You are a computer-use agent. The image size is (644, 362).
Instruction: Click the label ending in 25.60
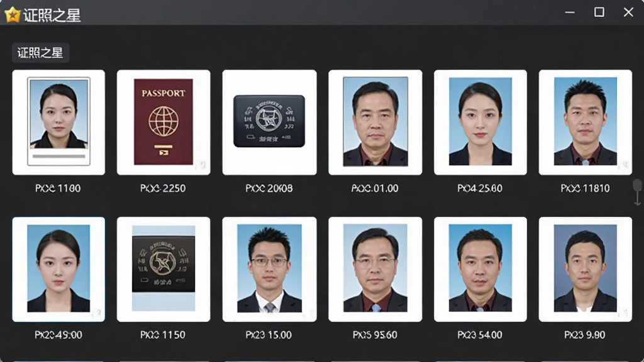pyautogui.click(x=480, y=189)
